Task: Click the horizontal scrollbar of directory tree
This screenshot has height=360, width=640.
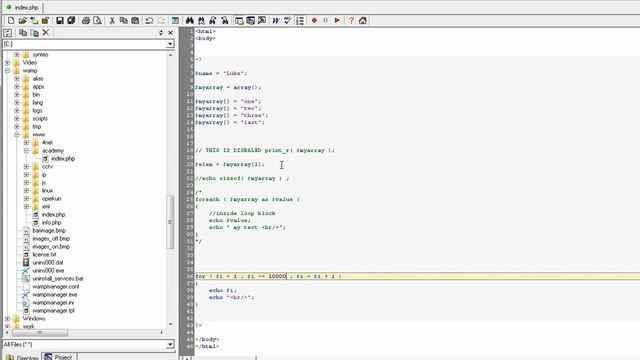Action: (40, 333)
